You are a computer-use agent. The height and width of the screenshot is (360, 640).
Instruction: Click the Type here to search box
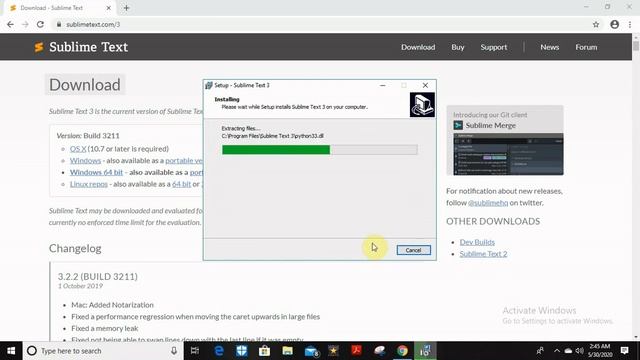(103, 351)
